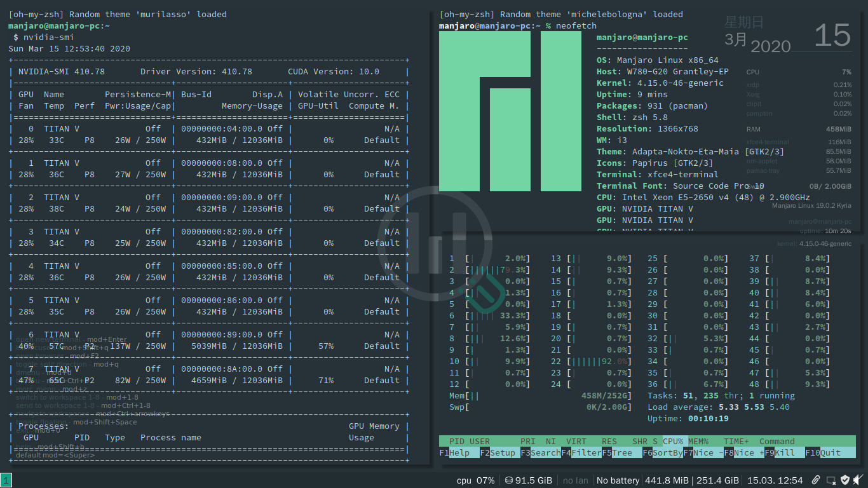Click 'Shell: zsh 5.8' line
868x488 pixels.
(632, 118)
